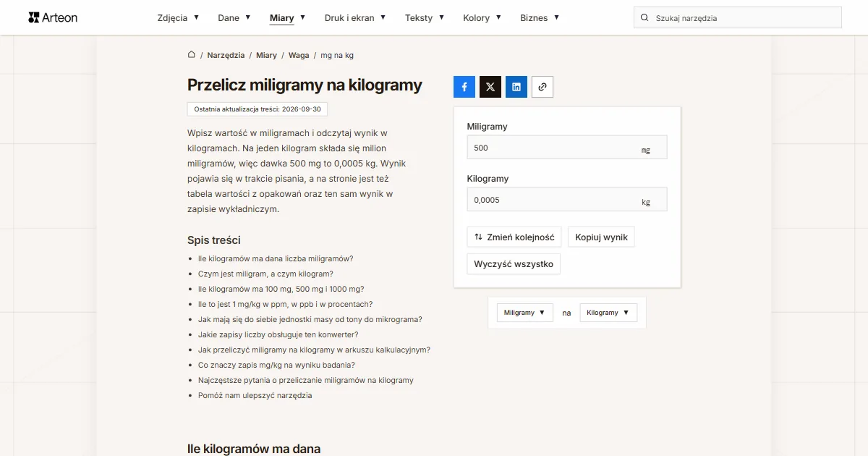The width and height of the screenshot is (868, 456).
Task: Share page on LinkedIn
Action: 516,87
